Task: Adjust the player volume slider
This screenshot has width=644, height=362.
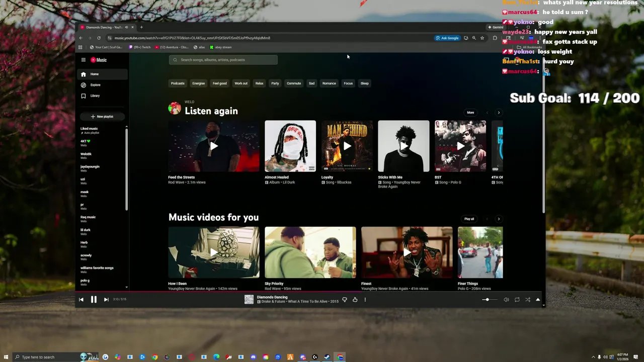Action: (489, 300)
